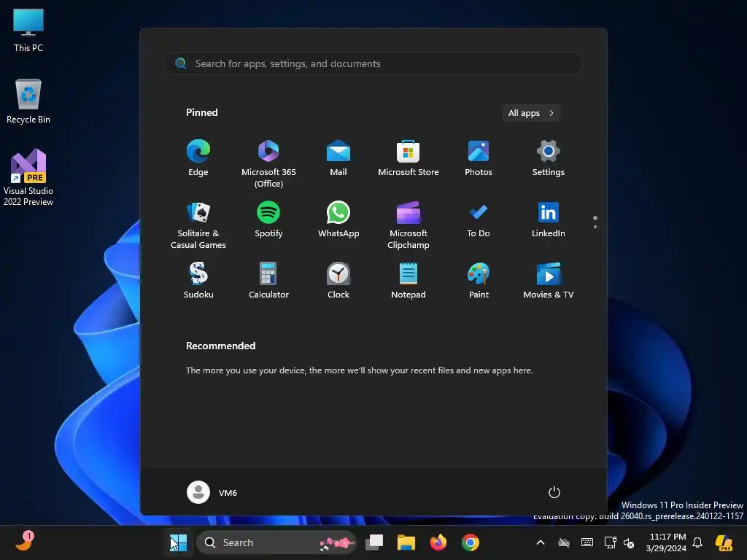The height and width of the screenshot is (560, 747).
Task: Select the Recycle Bin desktop icon
Action: [28, 101]
